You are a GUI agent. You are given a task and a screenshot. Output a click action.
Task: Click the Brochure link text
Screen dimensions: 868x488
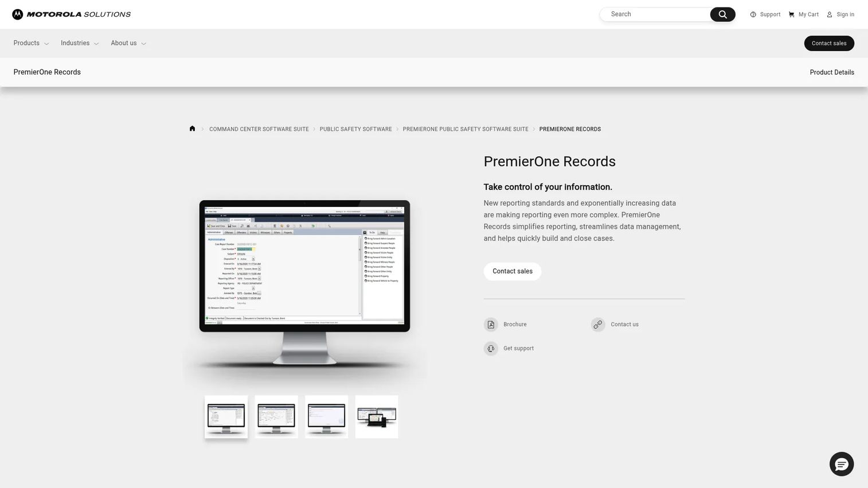(515, 325)
